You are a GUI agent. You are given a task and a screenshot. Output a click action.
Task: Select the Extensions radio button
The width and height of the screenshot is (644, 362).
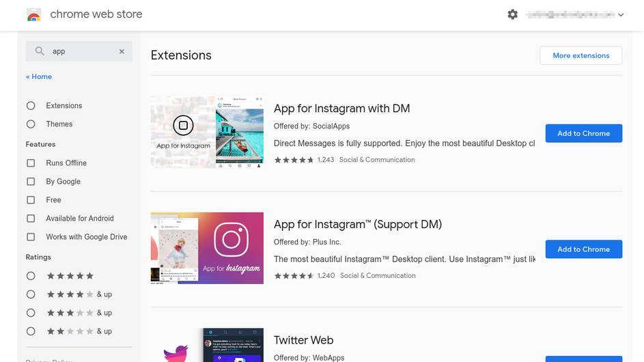31,106
